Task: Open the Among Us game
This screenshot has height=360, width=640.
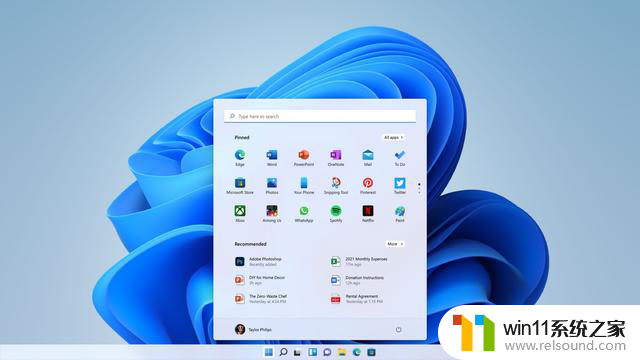Action: 272,213
